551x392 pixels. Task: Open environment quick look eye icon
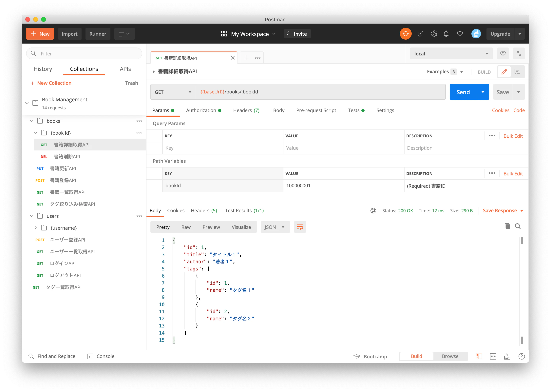coord(503,54)
